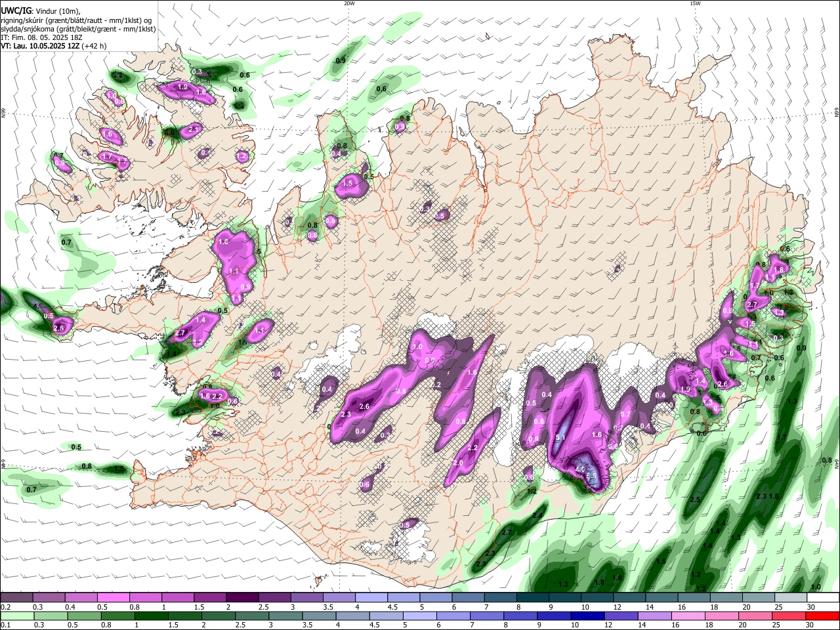Screen dimensions: 840x630
Task: Select upper legend swatch between 2 and 2.5
Action: coord(242,598)
